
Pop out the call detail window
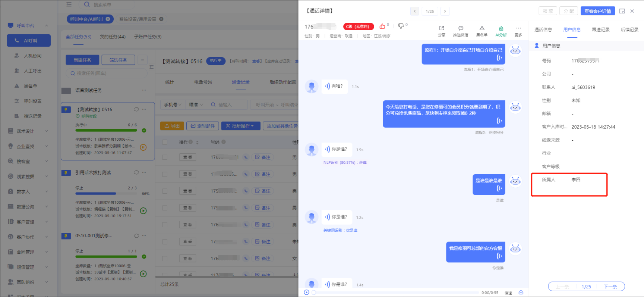coord(622,11)
